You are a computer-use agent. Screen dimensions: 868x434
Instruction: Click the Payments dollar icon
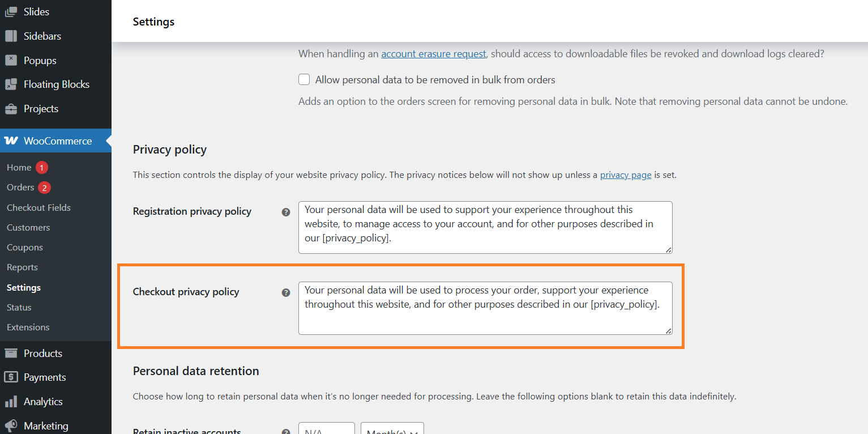(x=11, y=377)
